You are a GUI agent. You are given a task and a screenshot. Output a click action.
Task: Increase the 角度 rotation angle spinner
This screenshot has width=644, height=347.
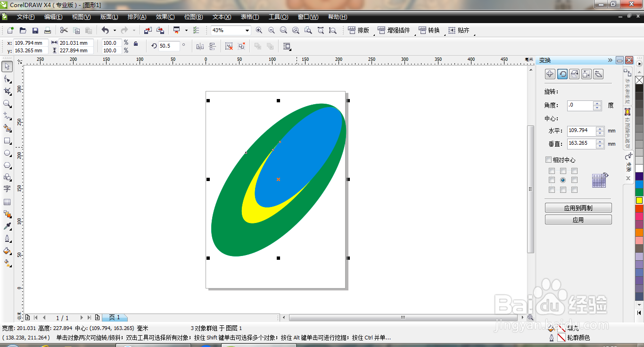pyautogui.click(x=597, y=103)
